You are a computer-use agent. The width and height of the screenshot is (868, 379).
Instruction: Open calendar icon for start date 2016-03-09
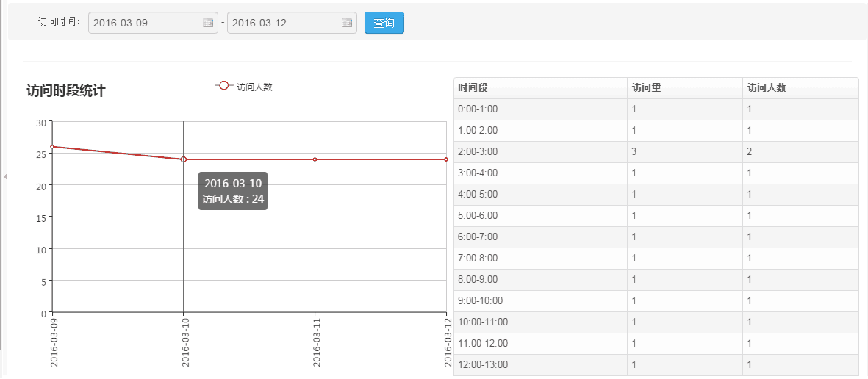coord(208,23)
